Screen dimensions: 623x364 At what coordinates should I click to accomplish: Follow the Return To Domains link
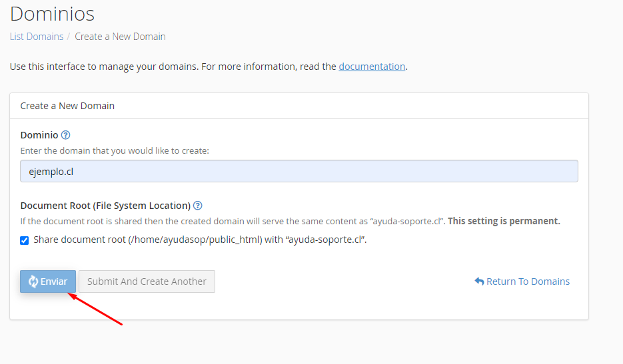click(522, 281)
